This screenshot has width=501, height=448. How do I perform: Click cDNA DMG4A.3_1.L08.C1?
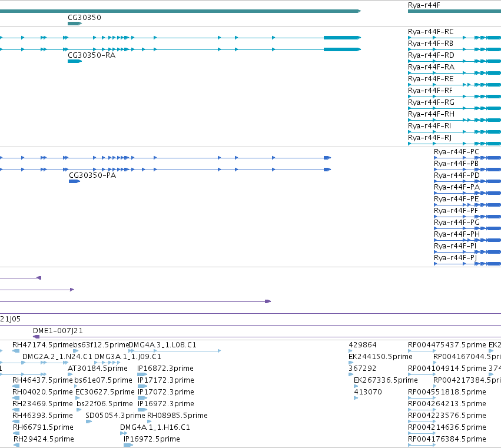coord(162,345)
